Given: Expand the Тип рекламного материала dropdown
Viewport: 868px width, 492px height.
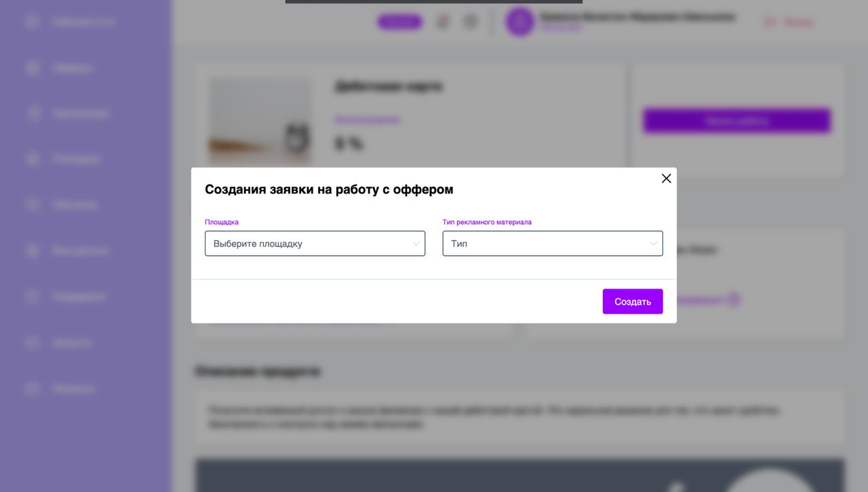Looking at the screenshot, I should [x=552, y=244].
